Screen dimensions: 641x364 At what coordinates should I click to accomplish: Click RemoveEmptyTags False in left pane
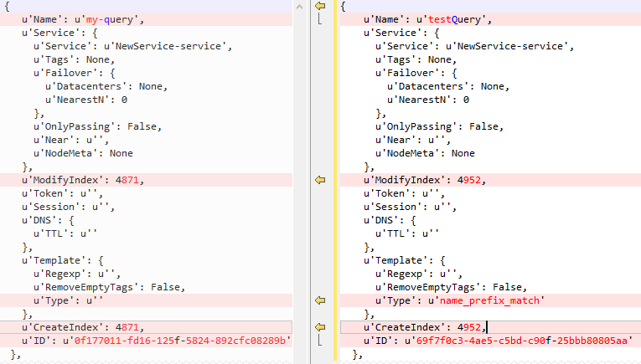[109, 287]
